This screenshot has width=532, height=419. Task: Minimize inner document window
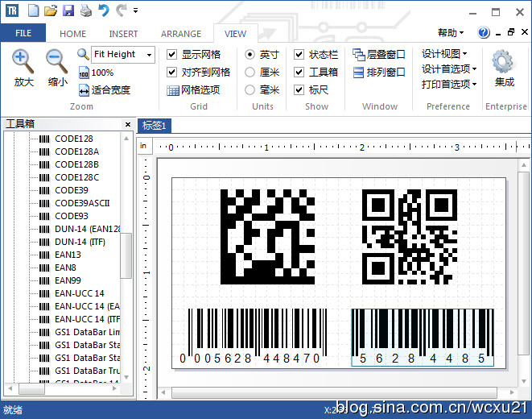click(498, 33)
